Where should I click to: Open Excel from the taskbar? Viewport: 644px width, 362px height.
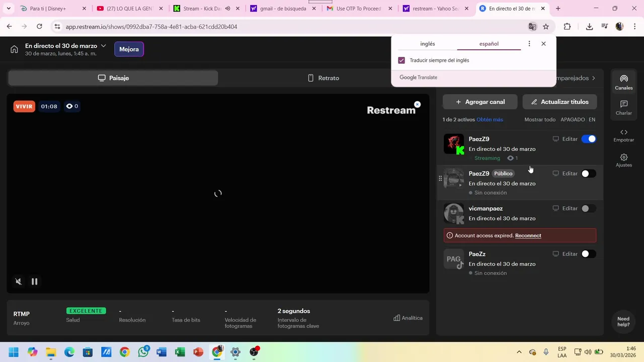[180, 352]
